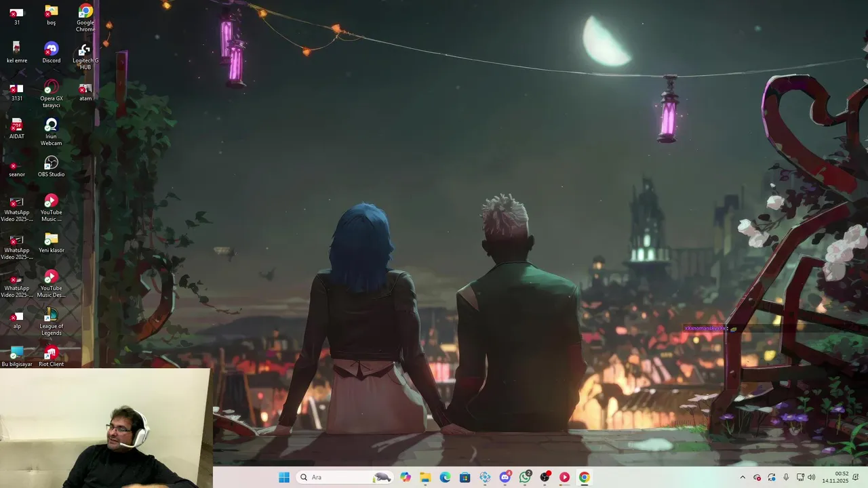Select the Riot Client desktop shortcut

(52, 357)
